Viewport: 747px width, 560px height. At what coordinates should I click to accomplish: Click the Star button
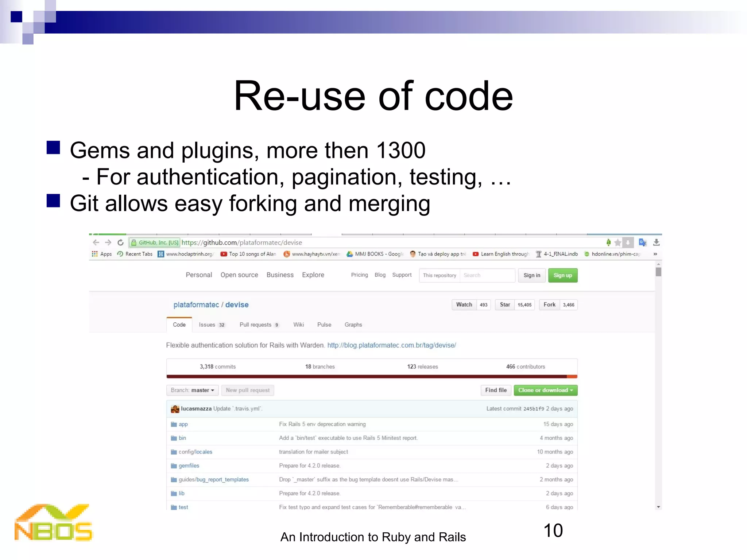pyautogui.click(x=505, y=305)
